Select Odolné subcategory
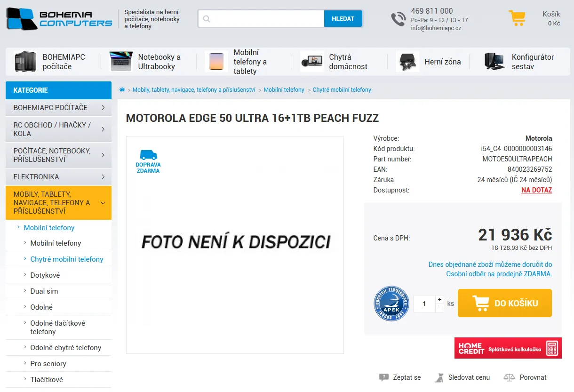The width and height of the screenshot is (574, 392). click(x=41, y=307)
